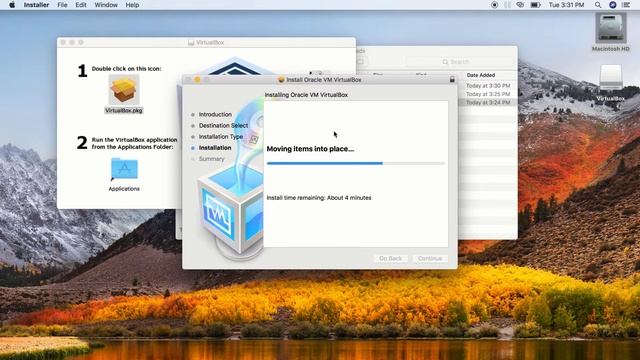Open the Window menu

[106, 5]
